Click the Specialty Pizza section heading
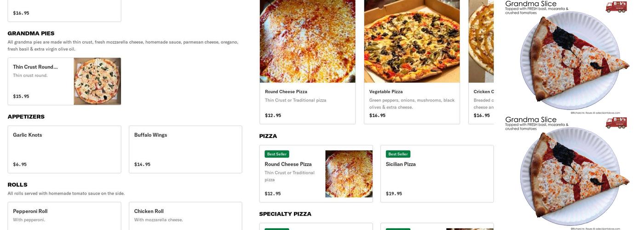Viewport: 644px width, 230px height. coord(285,214)
